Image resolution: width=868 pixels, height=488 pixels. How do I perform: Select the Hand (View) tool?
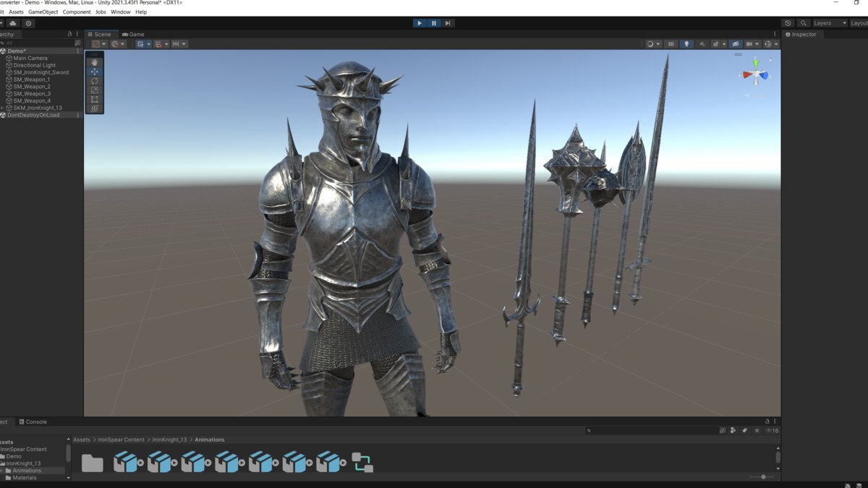click(x=95, y=62)
